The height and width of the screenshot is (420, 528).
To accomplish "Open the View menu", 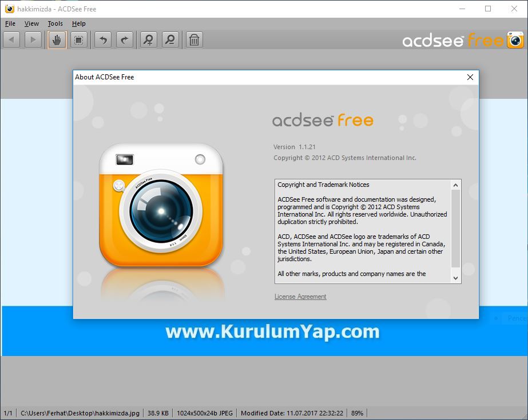I will coord(31,23).
